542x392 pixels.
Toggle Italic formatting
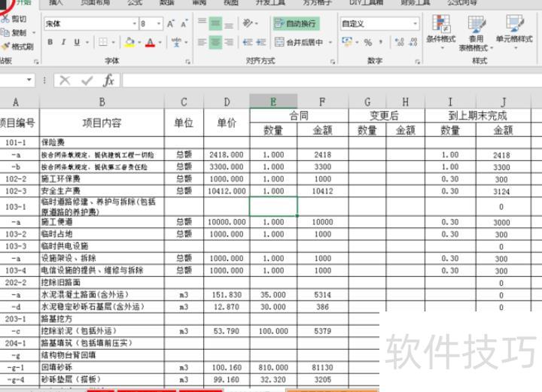click(x=63, y=42)
